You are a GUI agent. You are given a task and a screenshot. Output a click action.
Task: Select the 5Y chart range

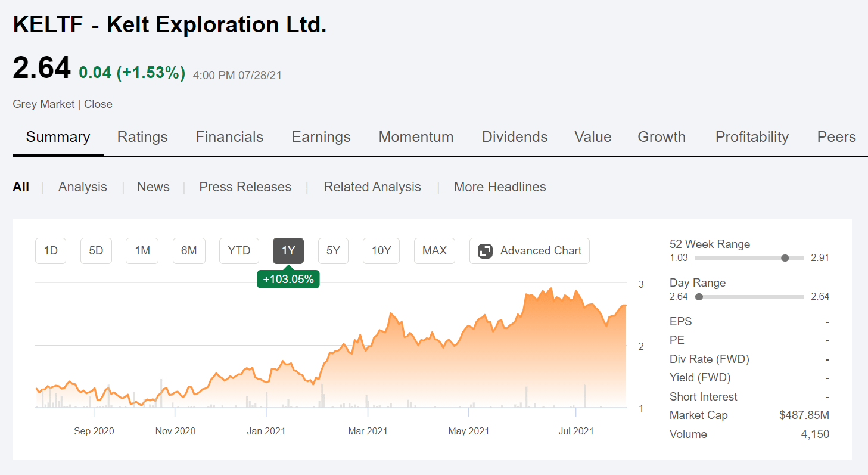pyautogui.click(x=333, y=251)
